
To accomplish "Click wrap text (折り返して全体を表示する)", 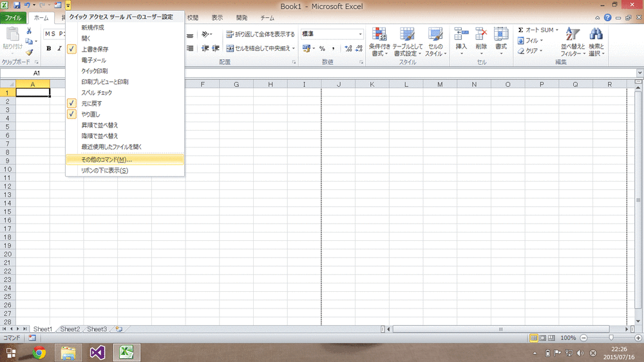I will (260, 34).
